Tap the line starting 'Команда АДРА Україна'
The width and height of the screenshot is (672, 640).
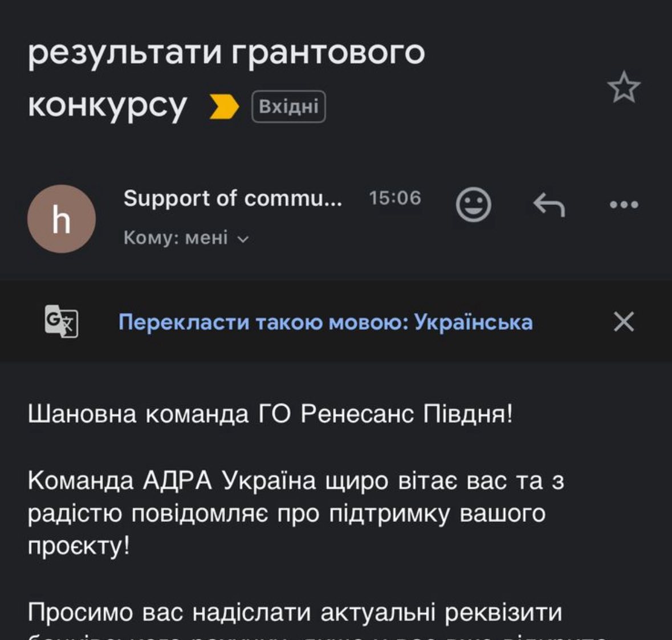pyautogui.click(x=295, y=481)
